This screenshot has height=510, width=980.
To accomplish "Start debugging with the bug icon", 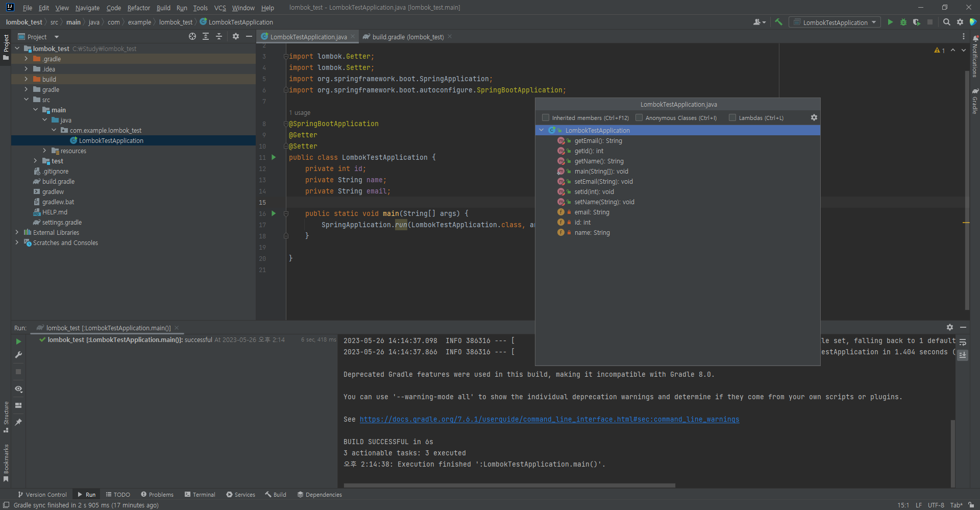I will [903, 22].
